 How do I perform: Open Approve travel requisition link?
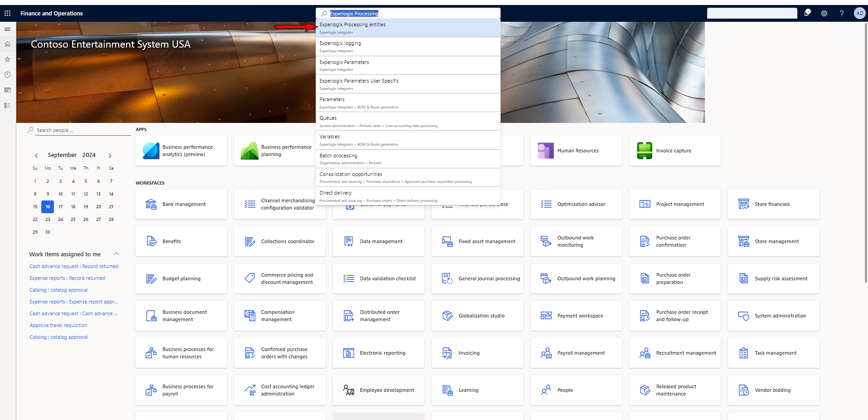(x=58, y=325)
